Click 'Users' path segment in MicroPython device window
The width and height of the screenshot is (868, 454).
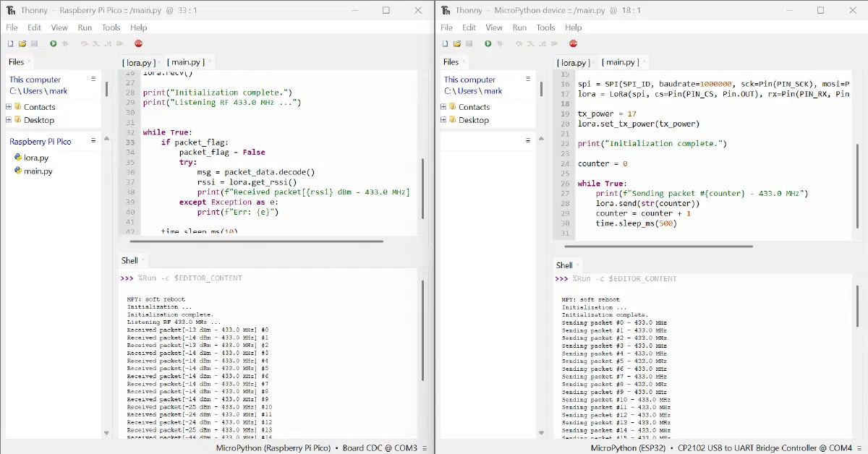point(467,91)
